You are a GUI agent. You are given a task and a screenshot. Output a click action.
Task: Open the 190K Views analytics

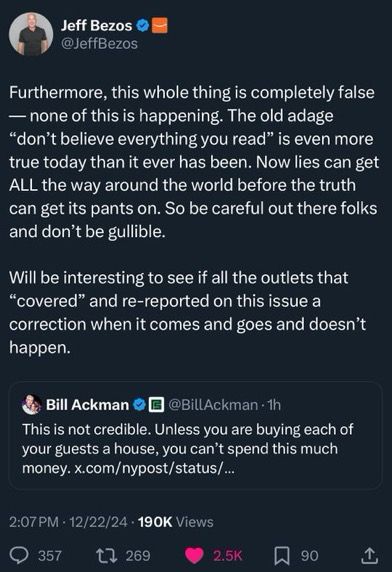pos(176,522)
